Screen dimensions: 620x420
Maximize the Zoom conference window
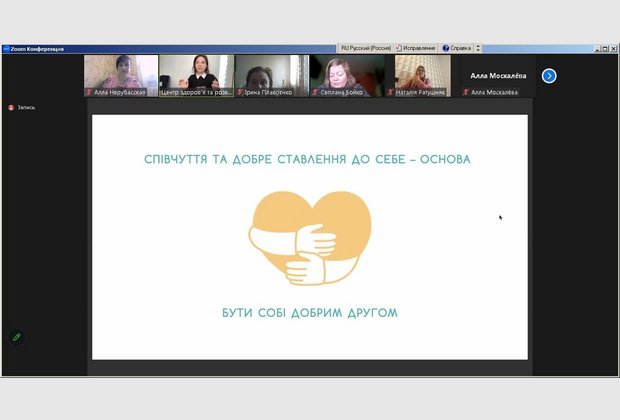[x=605, y=49]
